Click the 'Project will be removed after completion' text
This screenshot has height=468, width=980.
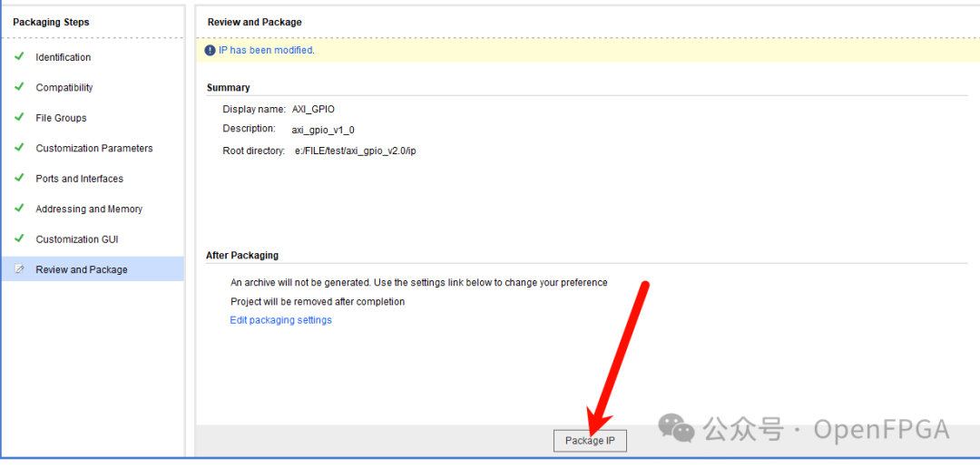coord(318,302)
